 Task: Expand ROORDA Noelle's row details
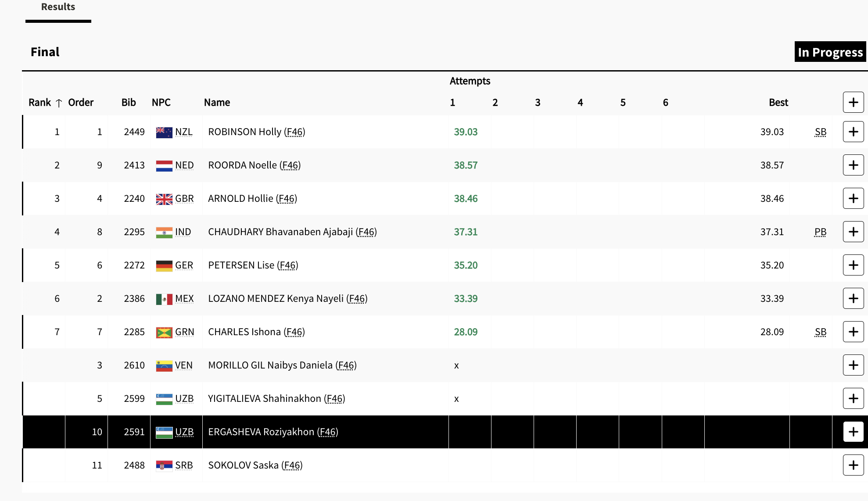click(x=853, y=165)
